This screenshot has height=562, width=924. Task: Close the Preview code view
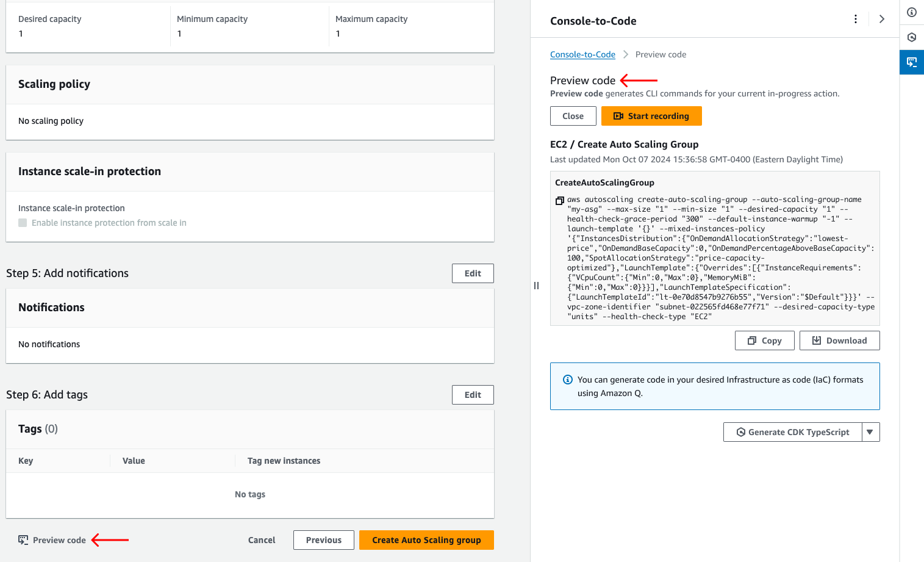point(573,116)
